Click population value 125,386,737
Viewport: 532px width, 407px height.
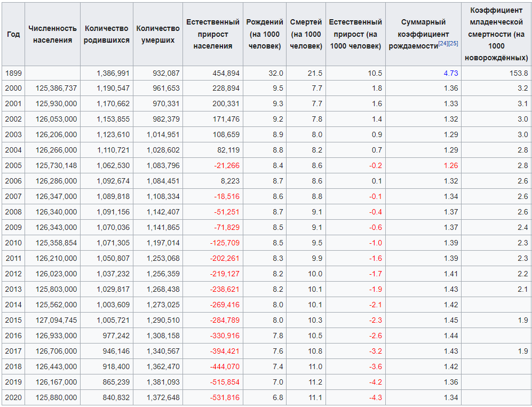[x=57, y=89]
